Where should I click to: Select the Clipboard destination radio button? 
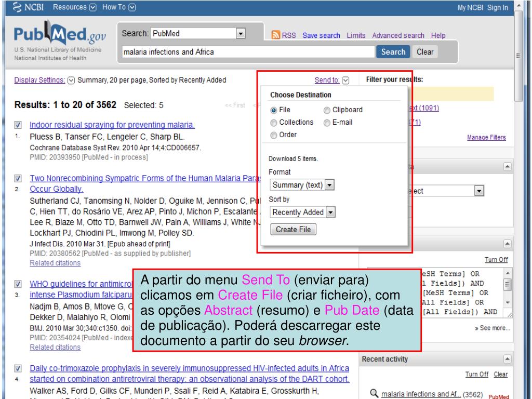[327, 110]
